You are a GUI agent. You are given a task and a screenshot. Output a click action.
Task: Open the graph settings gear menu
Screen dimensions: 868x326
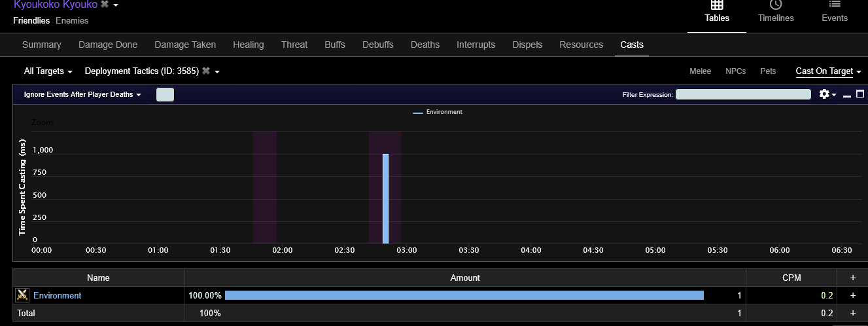pyautogui.click(x=827, y=94)
